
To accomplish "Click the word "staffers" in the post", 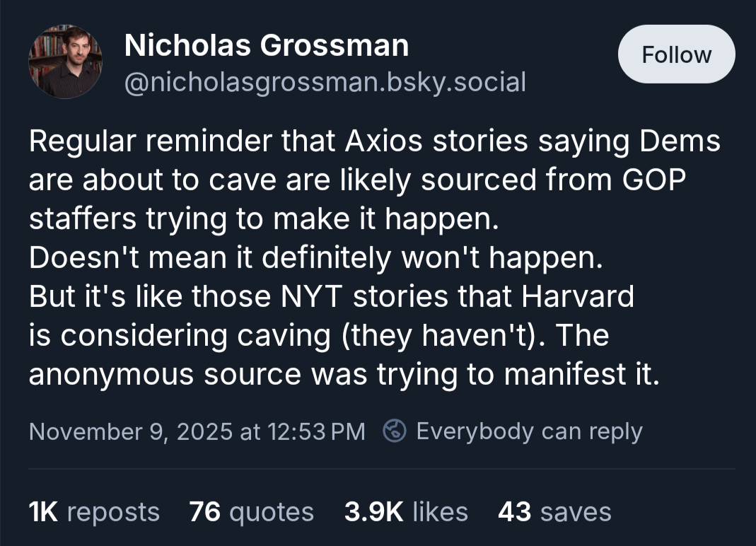I will click(82, 219).
